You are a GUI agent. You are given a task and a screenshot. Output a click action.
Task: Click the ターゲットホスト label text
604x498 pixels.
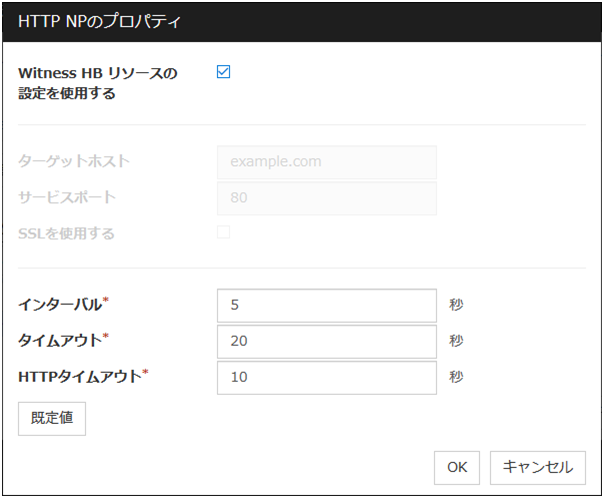coord(74,161)
